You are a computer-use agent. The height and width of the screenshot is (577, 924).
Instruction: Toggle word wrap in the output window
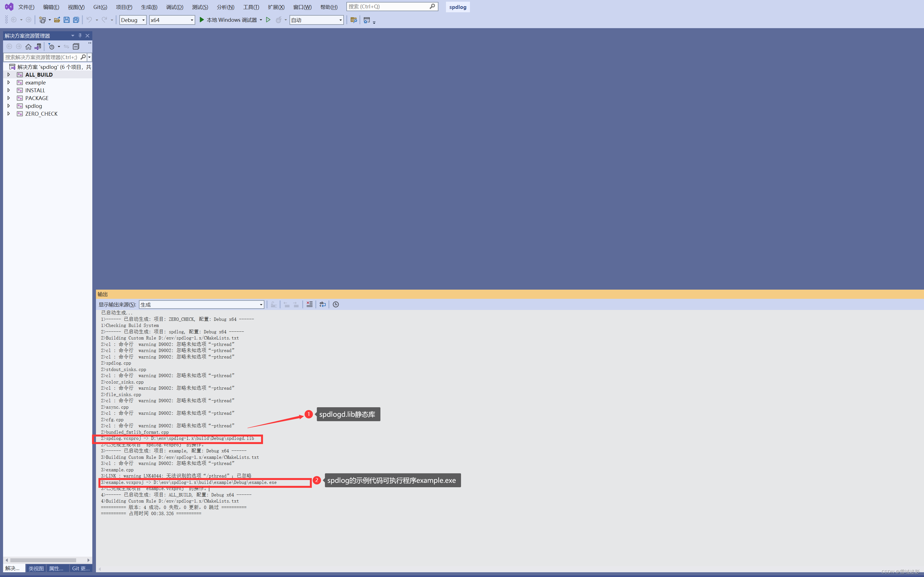(x=323, y=304)
